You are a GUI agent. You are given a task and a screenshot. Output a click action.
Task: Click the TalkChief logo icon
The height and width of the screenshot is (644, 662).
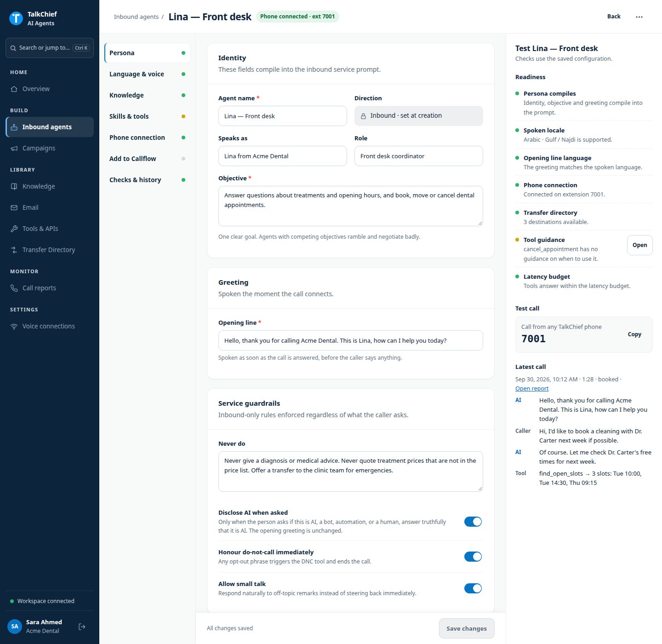click(x=16, y=18)
